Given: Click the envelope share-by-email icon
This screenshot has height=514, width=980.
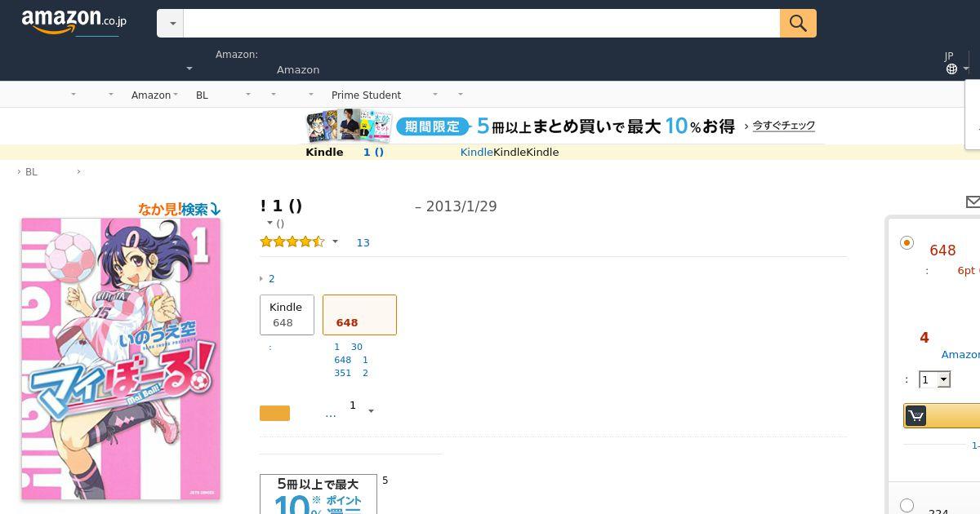Looking at the screenshot, I should (x=973, y=202).
